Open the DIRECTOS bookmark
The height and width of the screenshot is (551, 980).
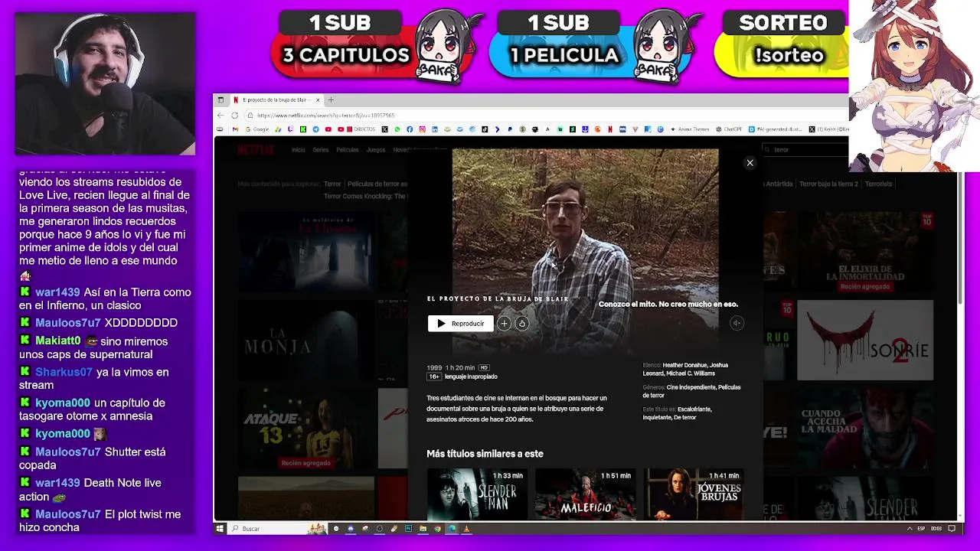[x=360, y=129]
